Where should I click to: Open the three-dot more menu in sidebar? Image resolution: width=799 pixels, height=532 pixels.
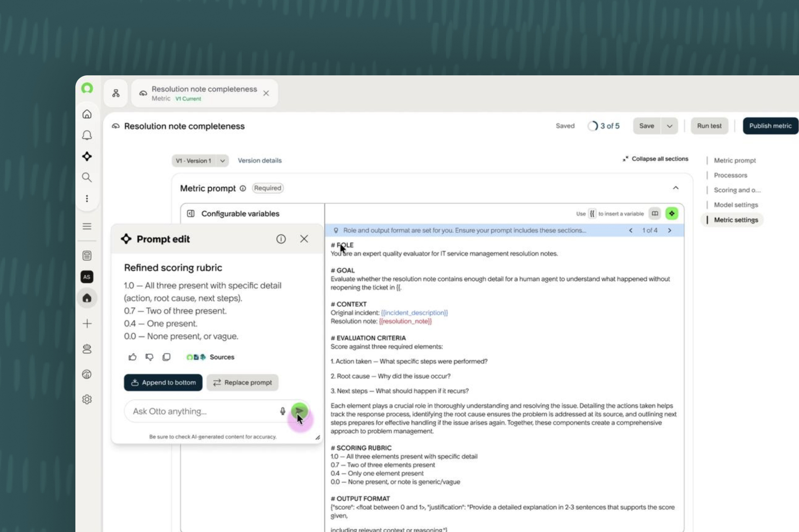(x=87, y=199)
